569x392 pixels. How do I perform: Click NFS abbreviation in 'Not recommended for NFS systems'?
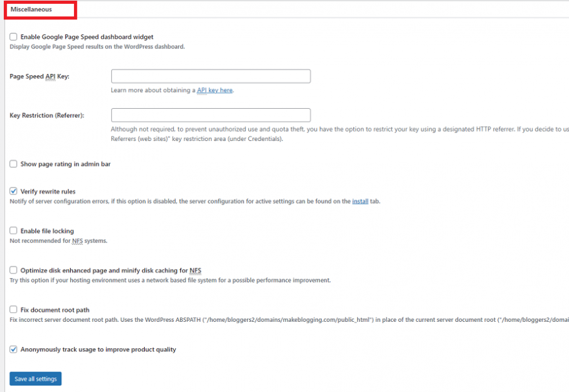tap(77, 241)
